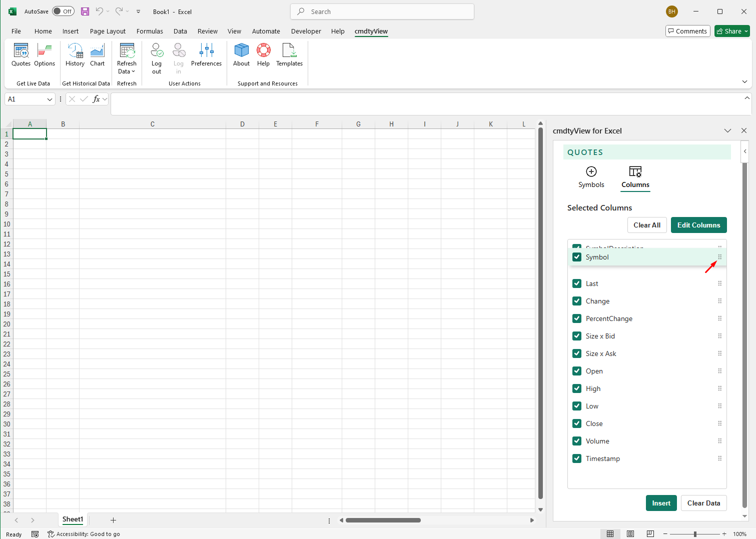756x539 pixels.
Task: Open Customize Quick Access Toolbar dropdown
Action: 138,11
